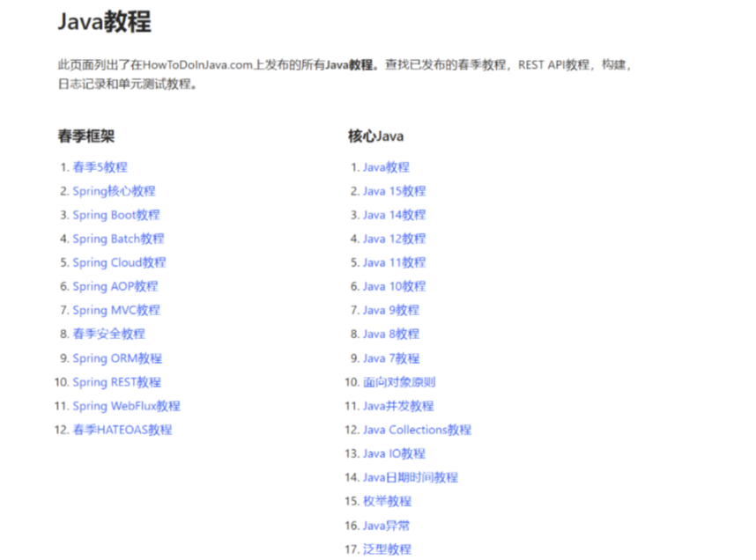
Task: Open the 春季安全教程 link
Action: pos(108,334)
